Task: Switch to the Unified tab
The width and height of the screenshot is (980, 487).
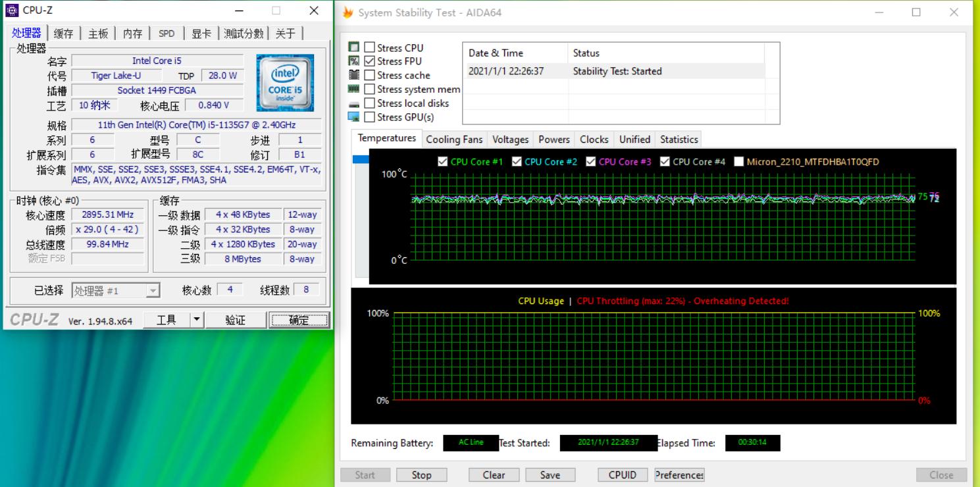Action: click(x=635, y=140)
